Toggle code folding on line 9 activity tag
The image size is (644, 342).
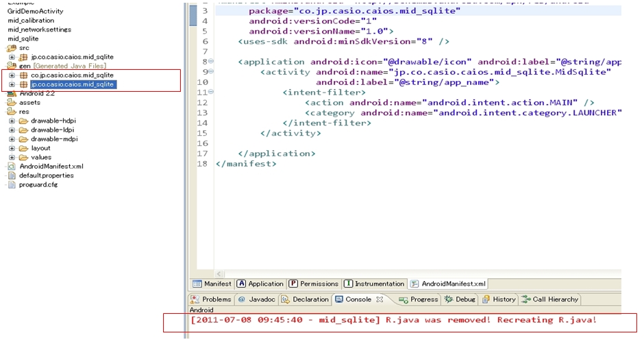(x=211, y=72)
